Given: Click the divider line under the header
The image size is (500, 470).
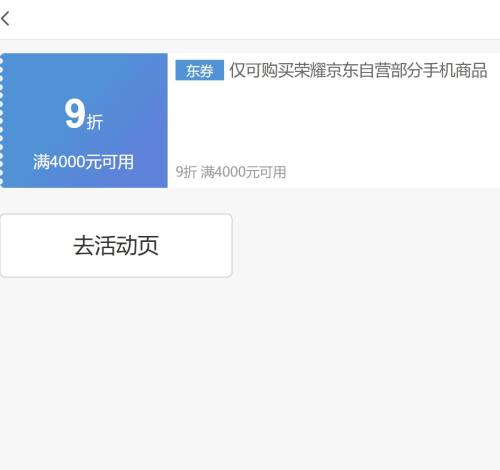Looking at the screenshot, I should (x=250, y=39).
